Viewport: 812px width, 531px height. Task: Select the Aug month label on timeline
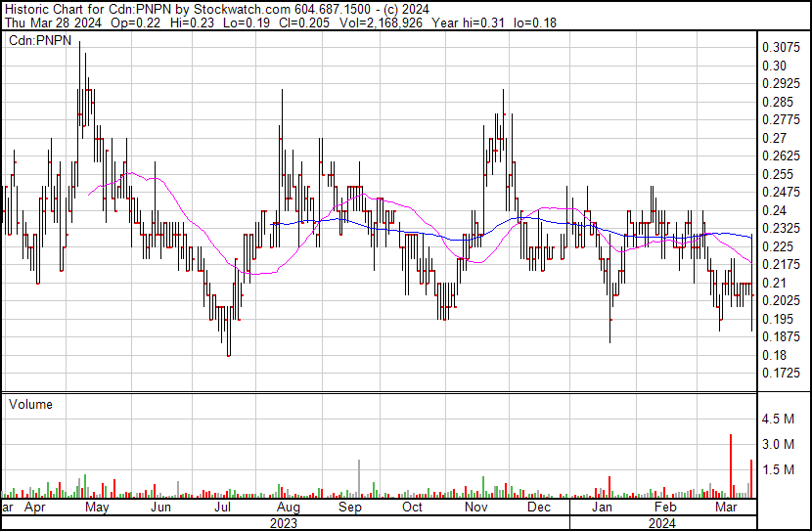[289, 507]
